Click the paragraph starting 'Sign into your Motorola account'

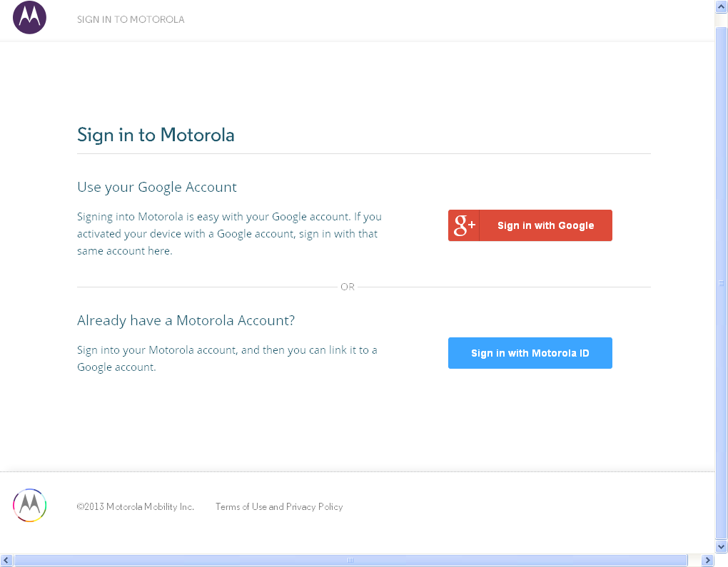click(227, 359)
